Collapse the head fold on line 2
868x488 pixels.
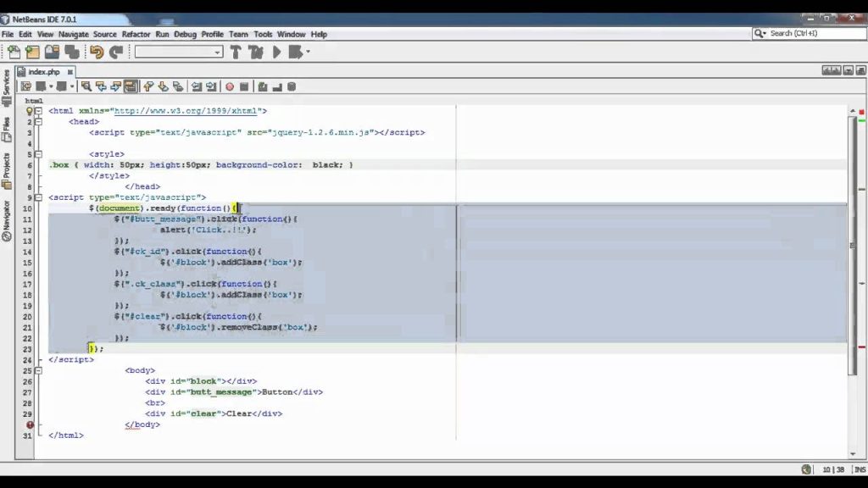pos(38,122)
